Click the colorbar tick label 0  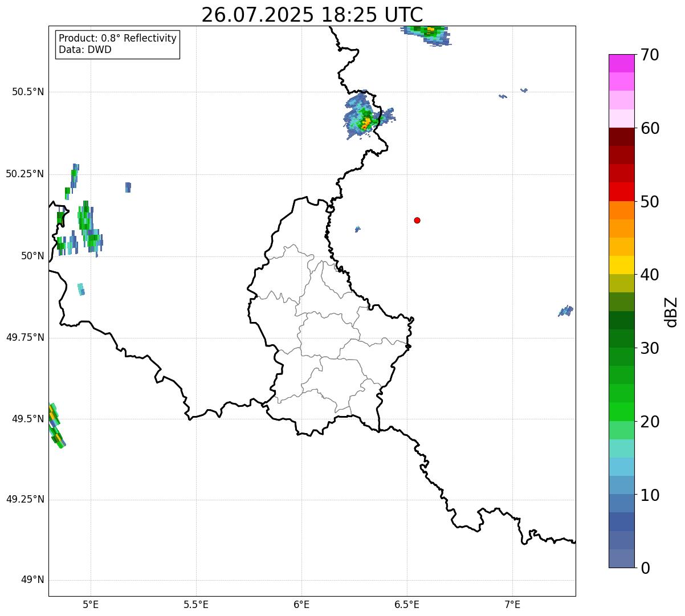[x=645, y=568]
